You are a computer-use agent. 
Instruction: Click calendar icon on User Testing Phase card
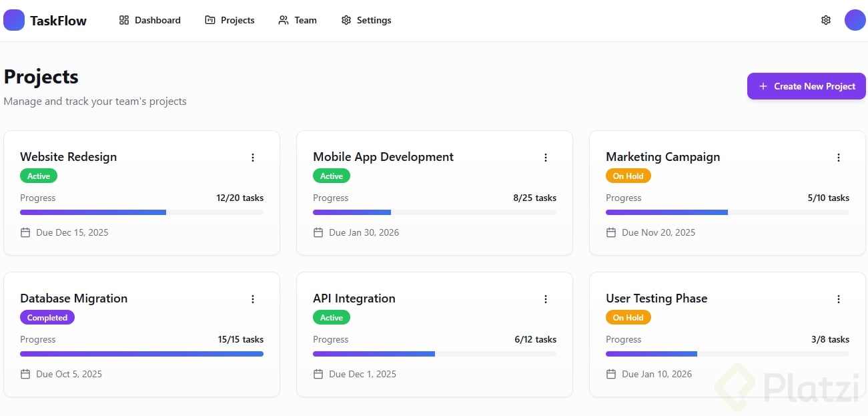pos(611,374)
